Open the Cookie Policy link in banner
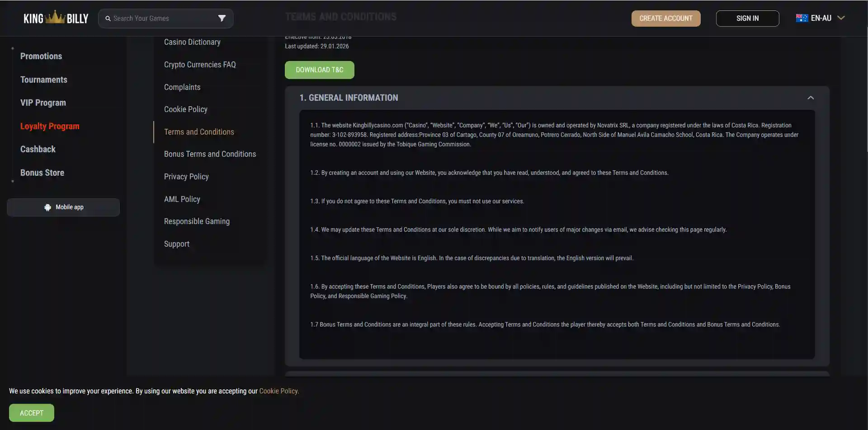This screenshot has width=868, height=430. coord(279,391)
